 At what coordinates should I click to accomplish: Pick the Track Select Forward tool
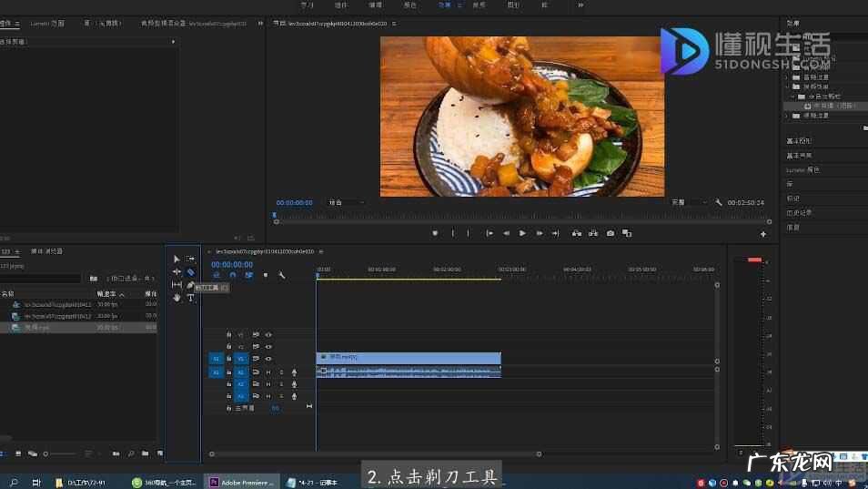point(191,260)
